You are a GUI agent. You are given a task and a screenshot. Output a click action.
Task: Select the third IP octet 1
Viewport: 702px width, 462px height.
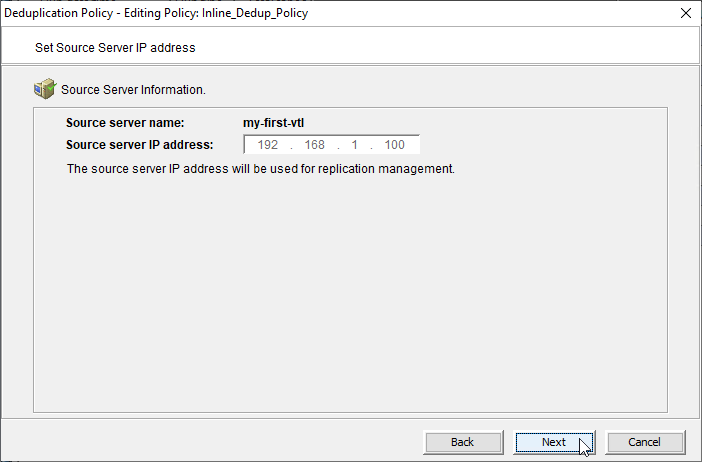(355, 145)
